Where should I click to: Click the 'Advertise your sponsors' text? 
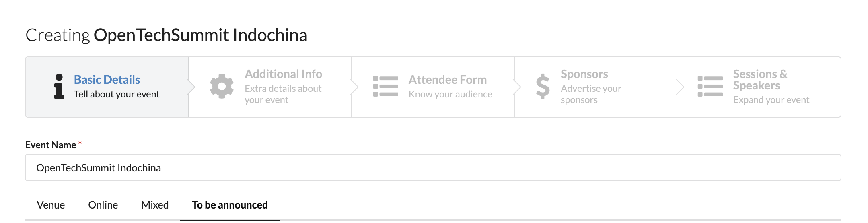(x=591, y=94)
